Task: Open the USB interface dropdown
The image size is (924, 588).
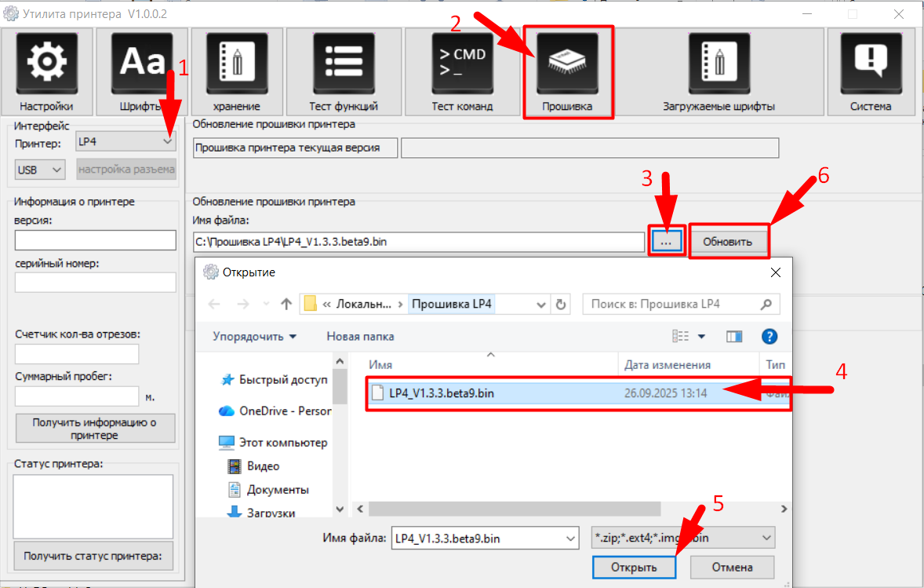Action: point(40,170)
